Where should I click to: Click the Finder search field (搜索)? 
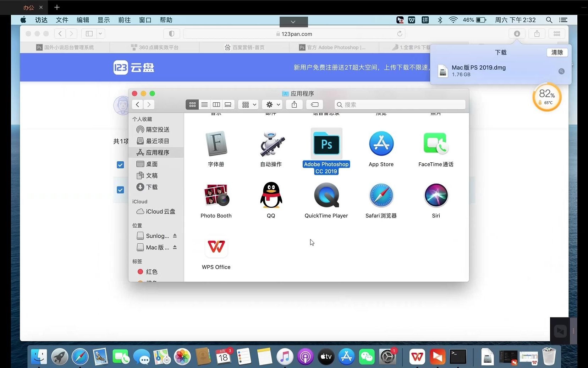(x=400, y=104)
